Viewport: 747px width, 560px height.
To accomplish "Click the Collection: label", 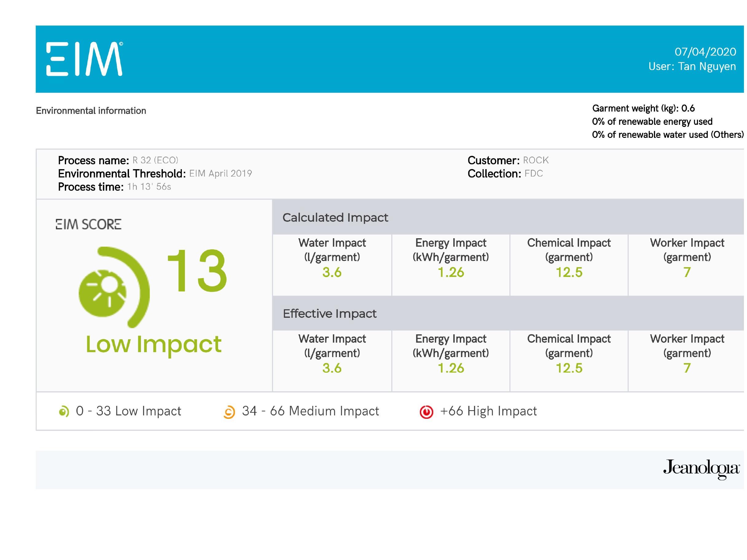I will [x=495, y=174].
